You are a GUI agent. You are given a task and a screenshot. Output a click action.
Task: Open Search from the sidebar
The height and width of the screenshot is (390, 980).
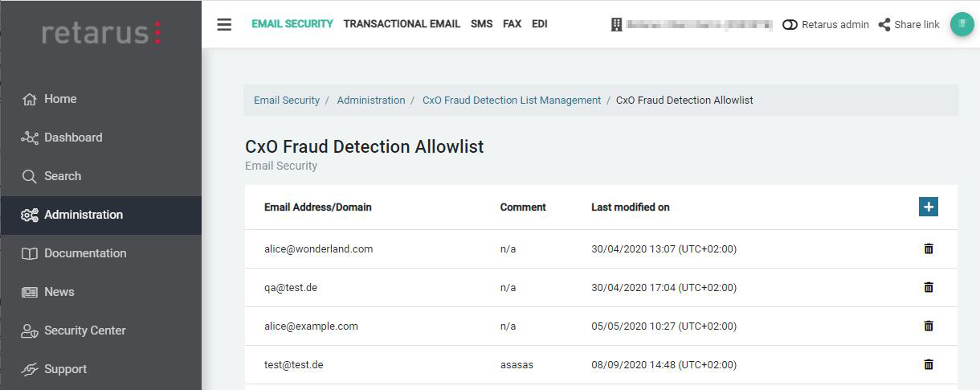pos(62,176)
